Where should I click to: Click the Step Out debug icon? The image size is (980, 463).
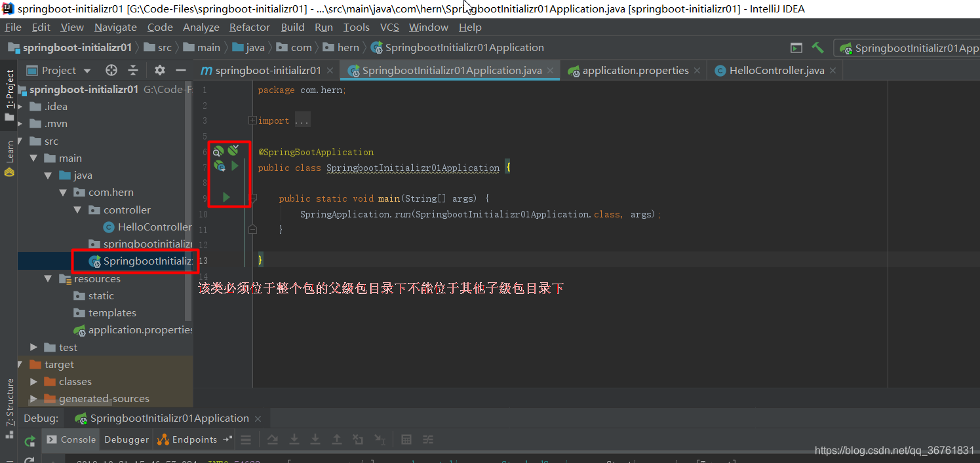point(337,439)
